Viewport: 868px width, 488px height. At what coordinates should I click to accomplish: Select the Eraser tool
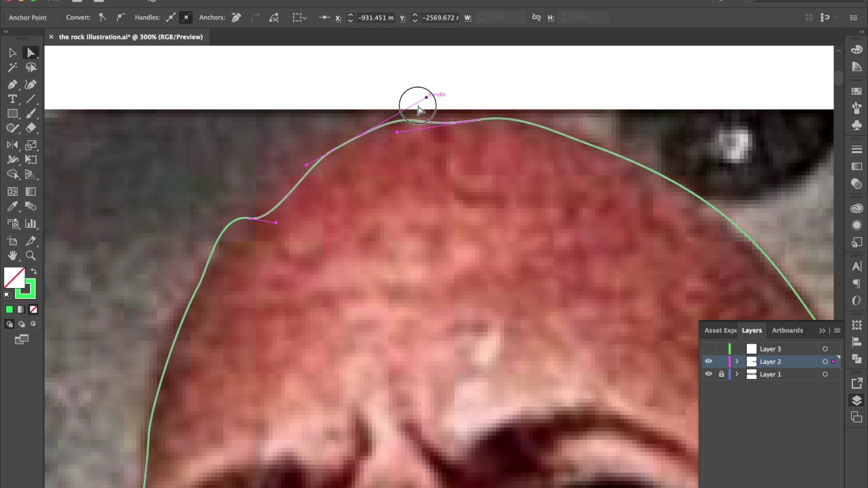[x=31, y=128]
